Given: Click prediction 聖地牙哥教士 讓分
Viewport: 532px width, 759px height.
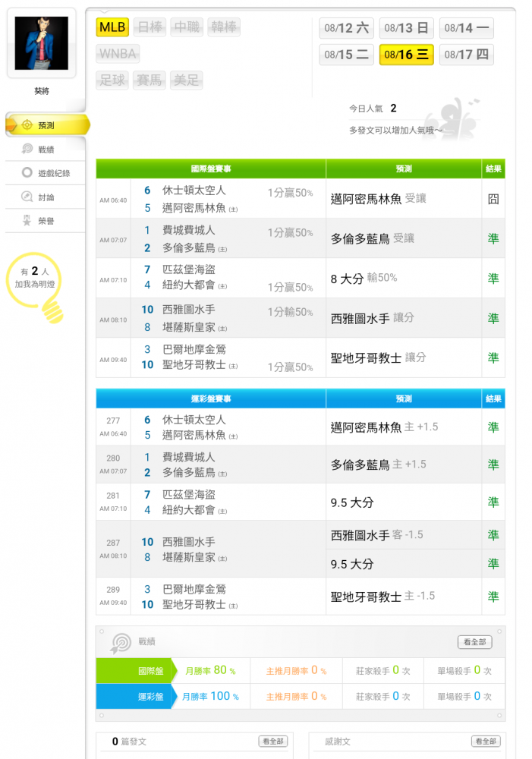Looking at the screenshot, I should (x=378, y=357).
